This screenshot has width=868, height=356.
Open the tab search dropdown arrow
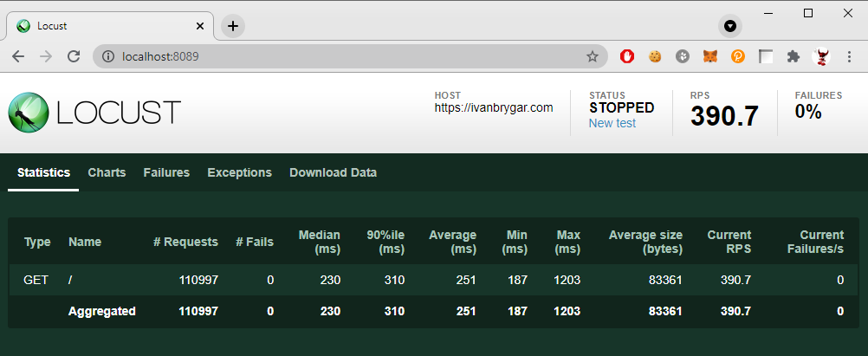click(730, 26)
